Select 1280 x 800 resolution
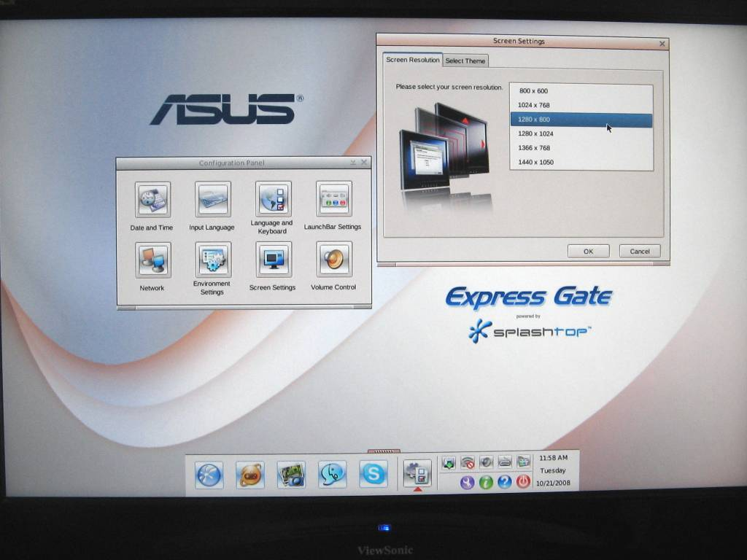747x560 pixels. 581,120
